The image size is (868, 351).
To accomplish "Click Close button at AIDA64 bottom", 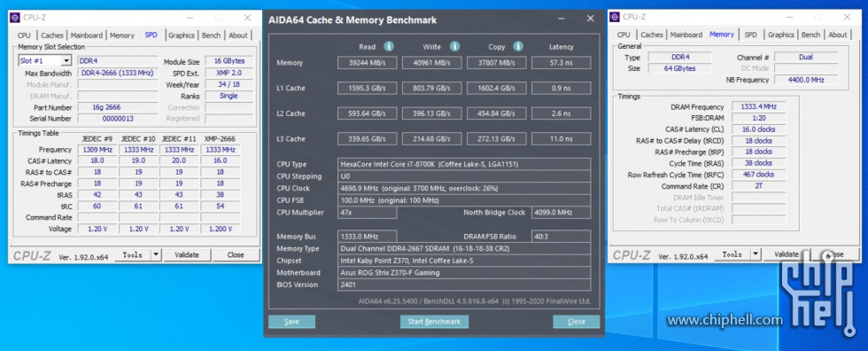I will click(x=577, y=322).
